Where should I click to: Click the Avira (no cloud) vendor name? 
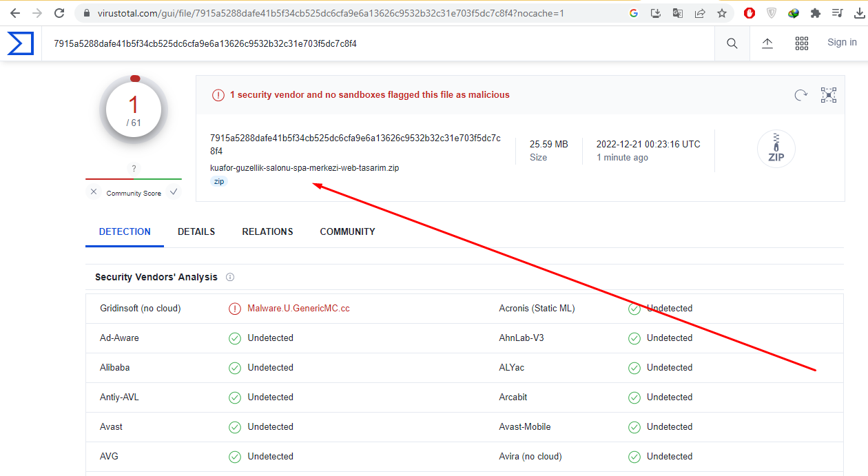[530, 457]
